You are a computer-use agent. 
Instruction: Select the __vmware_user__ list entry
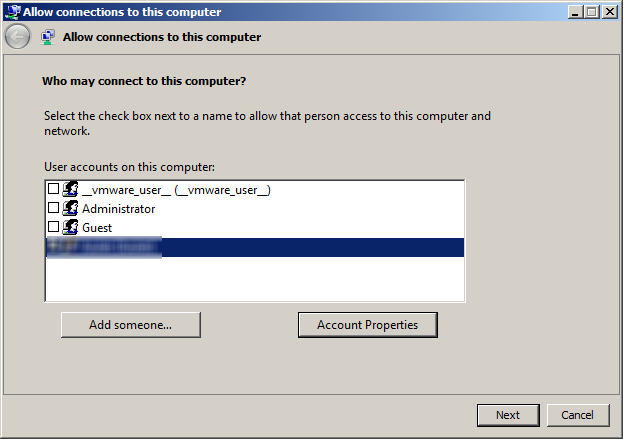point(176,190)
